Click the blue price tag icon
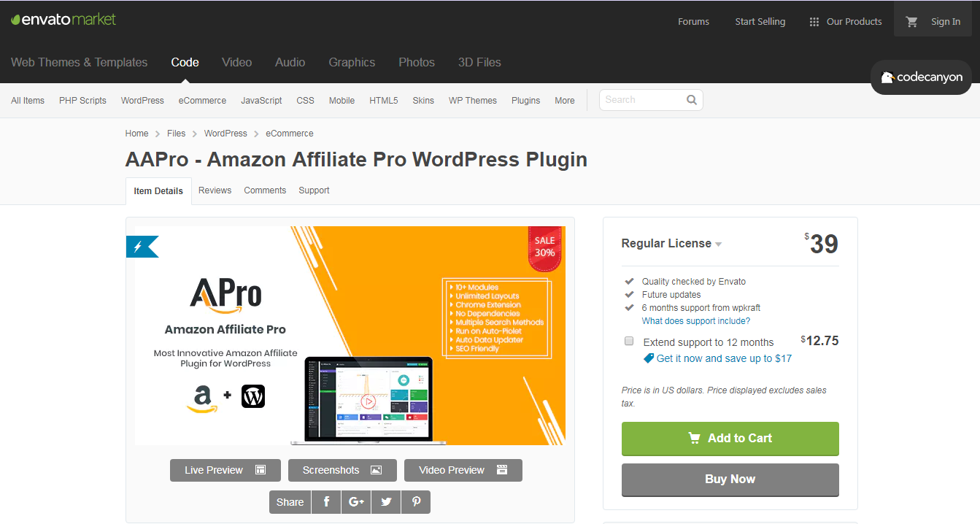The width and height of the screenshot is (980, 524). [648, 358]
